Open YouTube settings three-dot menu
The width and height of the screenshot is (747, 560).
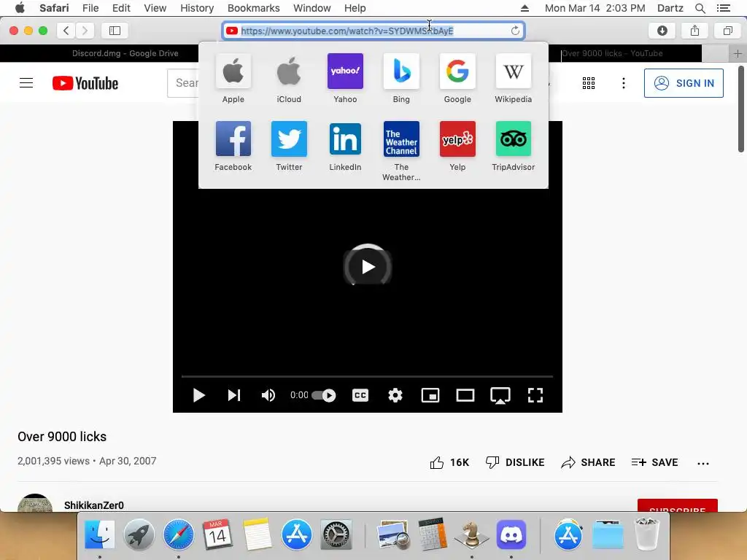coord(623,83)
